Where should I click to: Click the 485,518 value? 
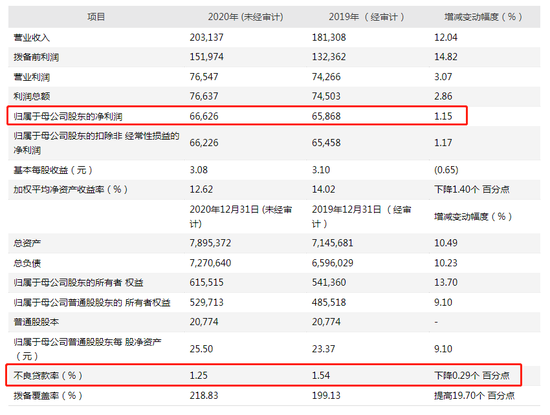click(x=329, y=302)
